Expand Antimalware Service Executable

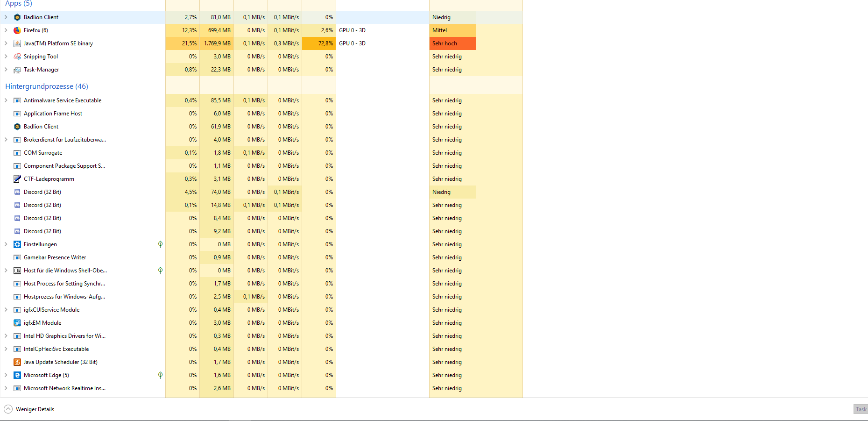point(6,100)
